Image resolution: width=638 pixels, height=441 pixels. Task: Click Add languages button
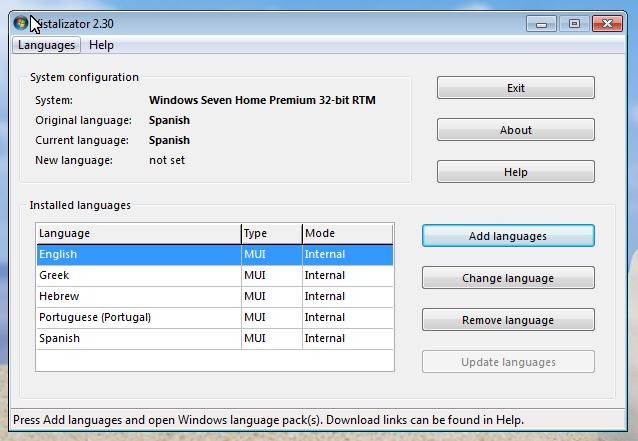pyautogui.click(x=508, y=236)
